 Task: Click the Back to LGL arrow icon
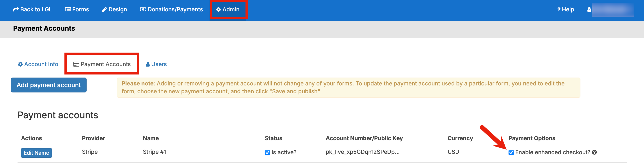(x=16, y=9)
